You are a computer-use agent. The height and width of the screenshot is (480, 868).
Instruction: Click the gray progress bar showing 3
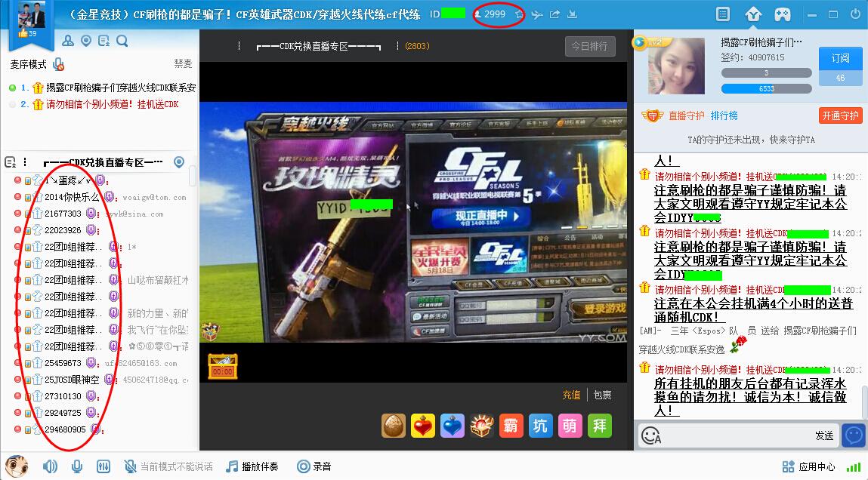(766, 73)
